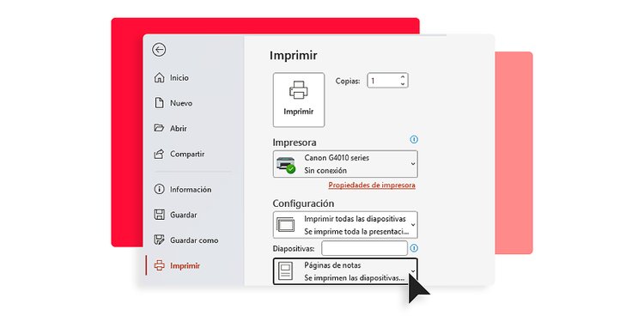Increase the Copias count by one
The width and height of the screenshot is (644, 322).
tap(403, 76)
